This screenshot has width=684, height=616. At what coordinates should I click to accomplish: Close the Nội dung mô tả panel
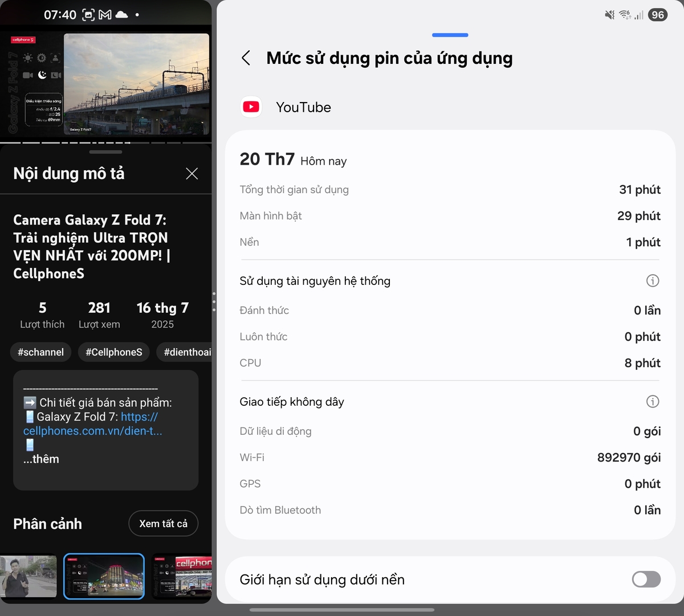[192, 174]
